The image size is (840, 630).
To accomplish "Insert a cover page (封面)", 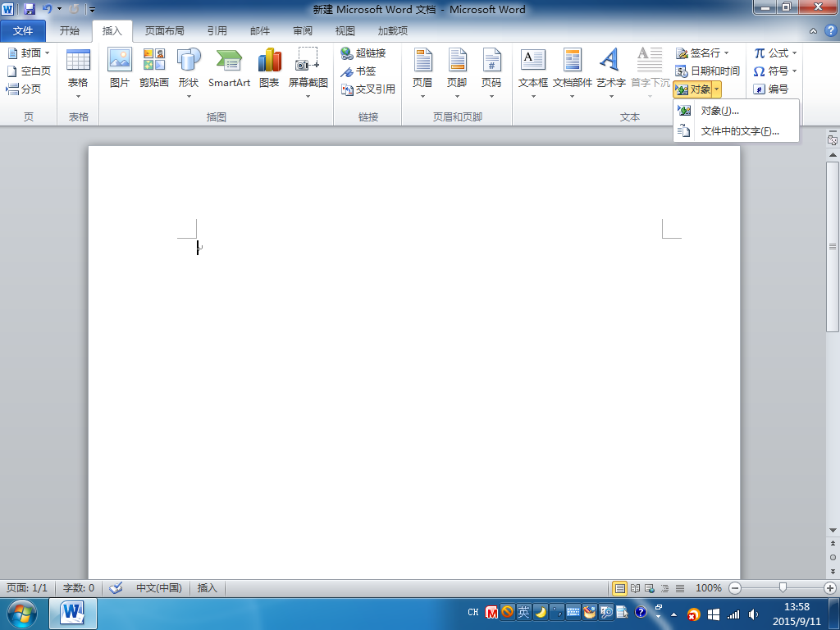I will [x=29, y=53].
